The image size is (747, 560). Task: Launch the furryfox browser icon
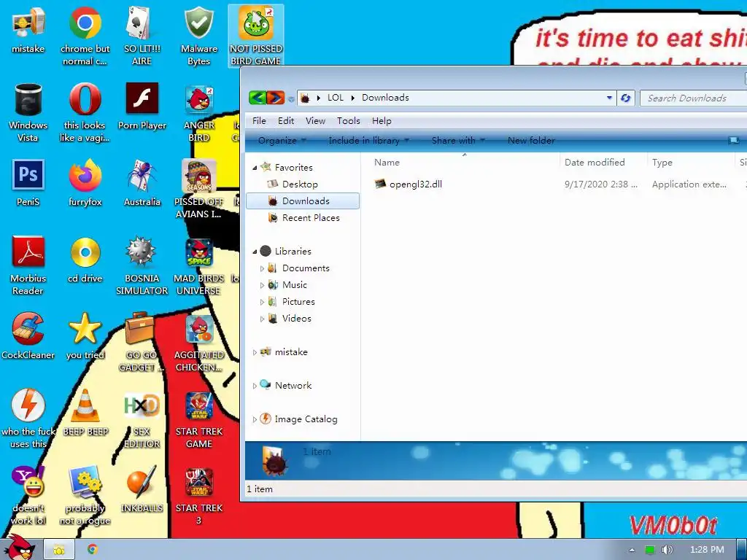coord(85,183)
